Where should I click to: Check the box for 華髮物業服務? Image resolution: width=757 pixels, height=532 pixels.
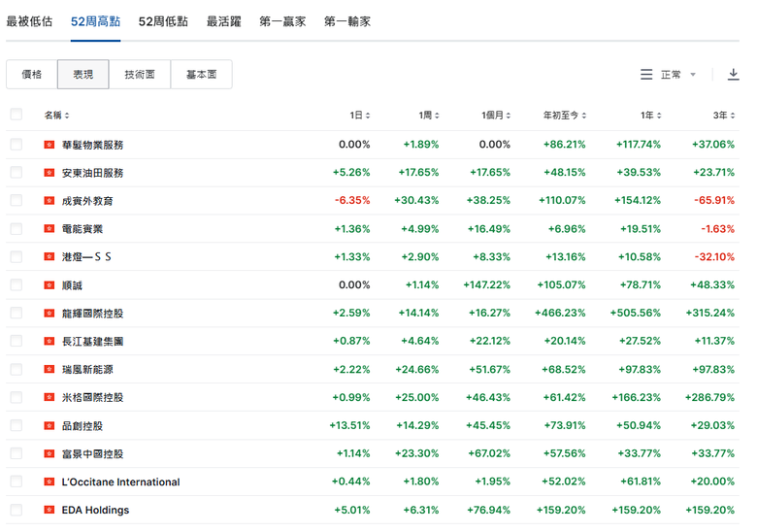point(16,145)
